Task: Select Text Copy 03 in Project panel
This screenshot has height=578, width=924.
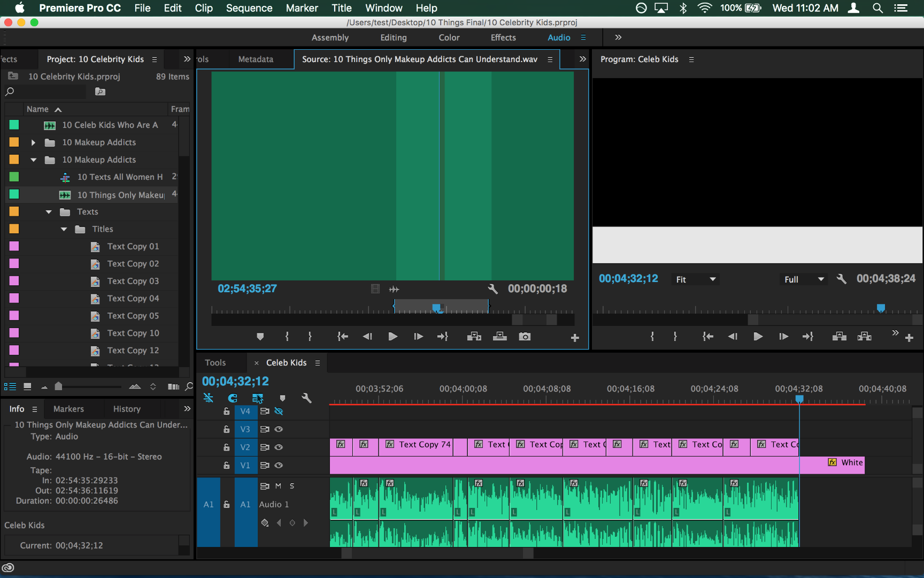Action: (133, 281)
